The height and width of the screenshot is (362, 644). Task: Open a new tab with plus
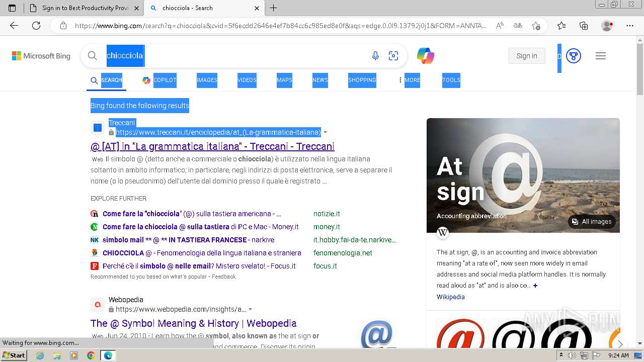tap(274, 8)
